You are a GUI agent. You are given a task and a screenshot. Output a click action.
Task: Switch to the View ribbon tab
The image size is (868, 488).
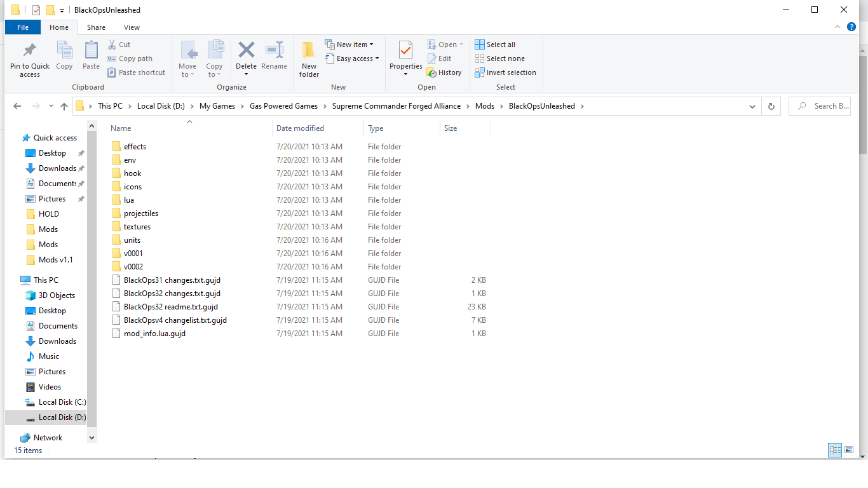(132, 27)
